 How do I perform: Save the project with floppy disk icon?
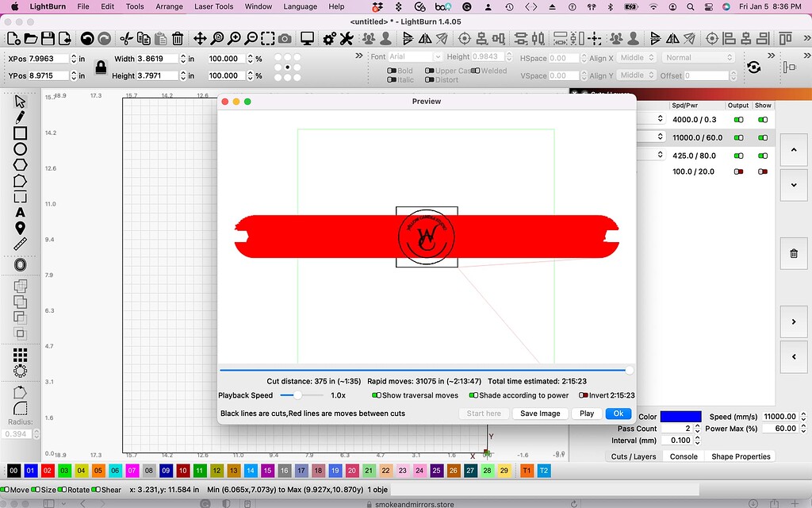click(x=48, y=38)
